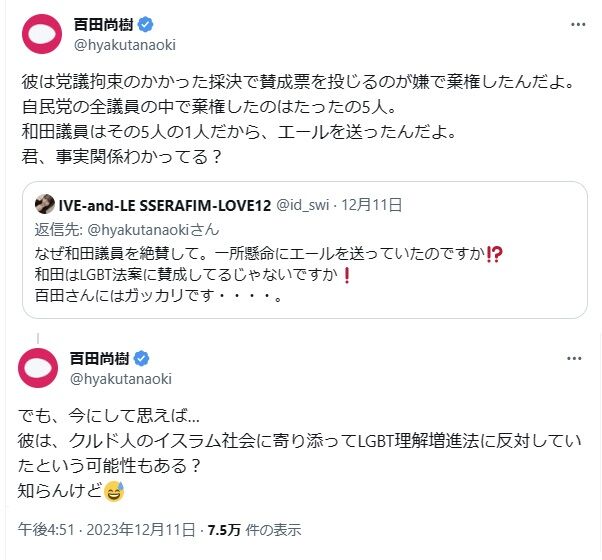Open the second tweet's red ring avatar
Viewport: 602px width, 560px height.
click(x=38, y=368)
